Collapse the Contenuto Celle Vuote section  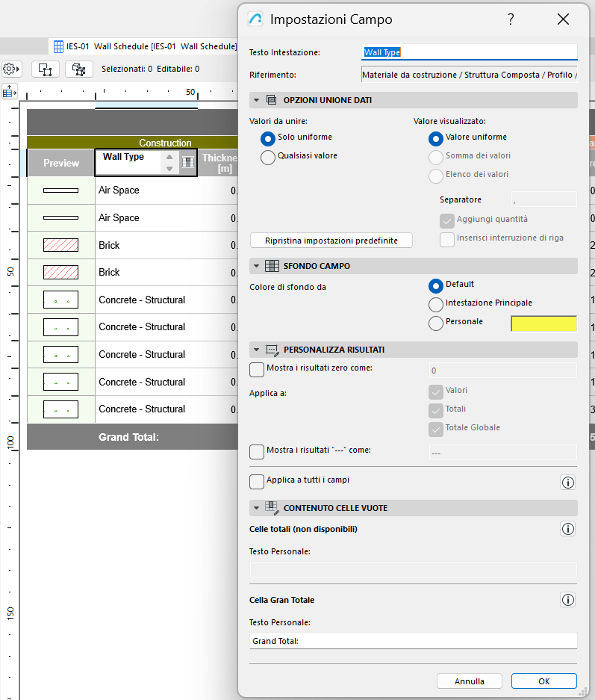coord(257,508)
